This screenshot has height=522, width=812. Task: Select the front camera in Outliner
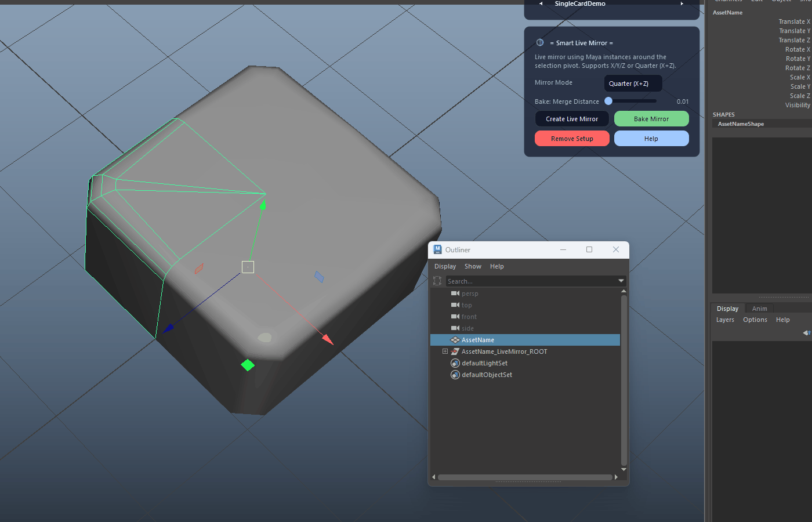click(x=469, y=317)
